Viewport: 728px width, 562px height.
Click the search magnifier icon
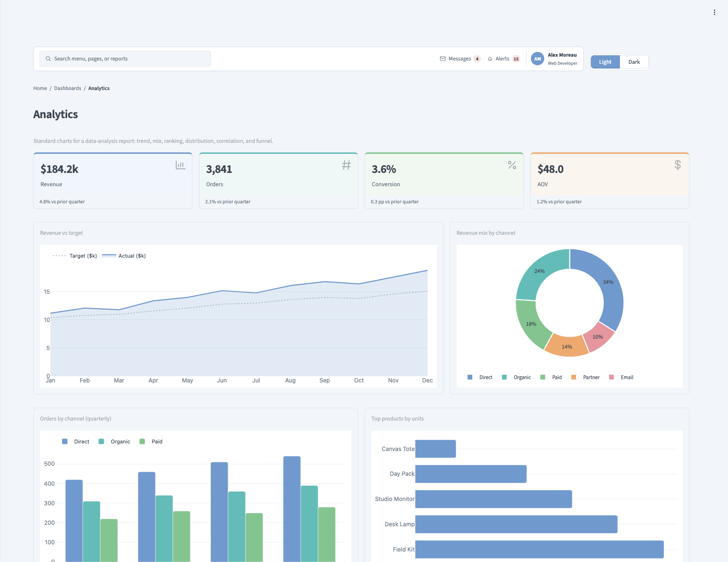pos(48,59)
